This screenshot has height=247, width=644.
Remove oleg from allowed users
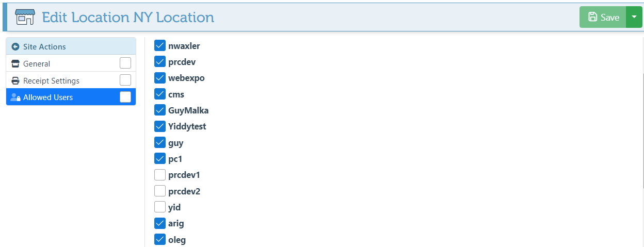[160, 240]
